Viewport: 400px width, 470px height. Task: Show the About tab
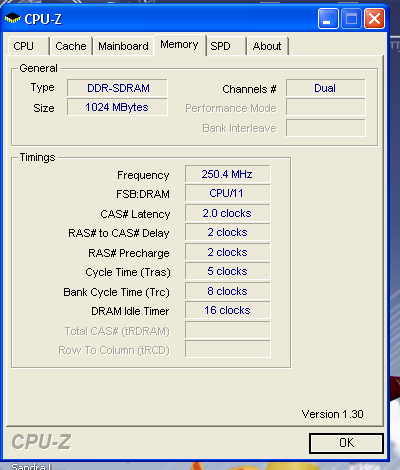click(x=267, y=46)
